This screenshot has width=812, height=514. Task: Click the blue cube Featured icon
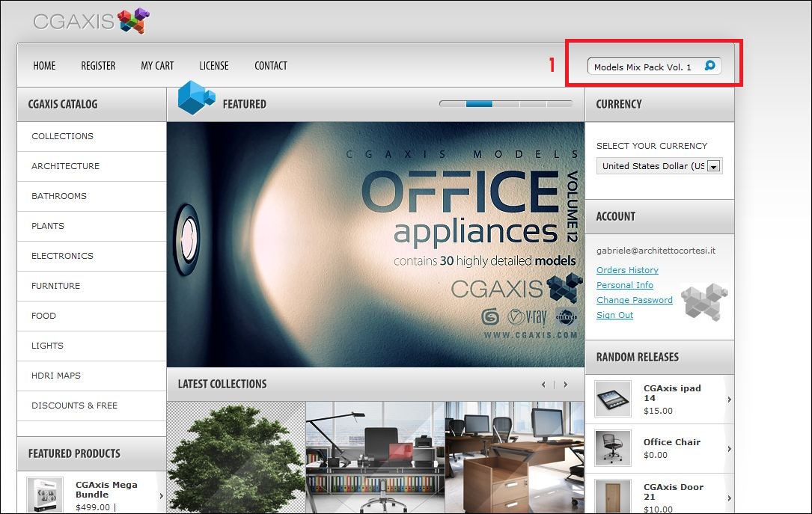click(196, 97)
